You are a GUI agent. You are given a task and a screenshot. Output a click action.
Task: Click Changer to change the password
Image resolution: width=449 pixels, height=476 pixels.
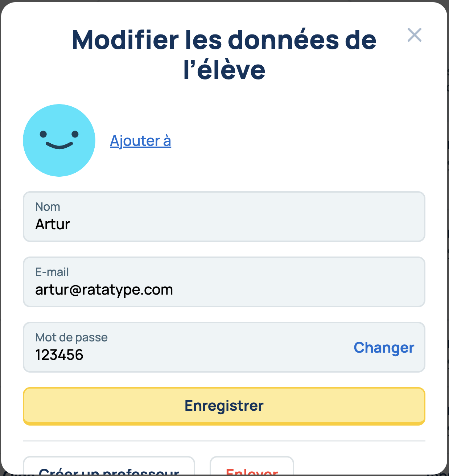click(x=384, y=348)
